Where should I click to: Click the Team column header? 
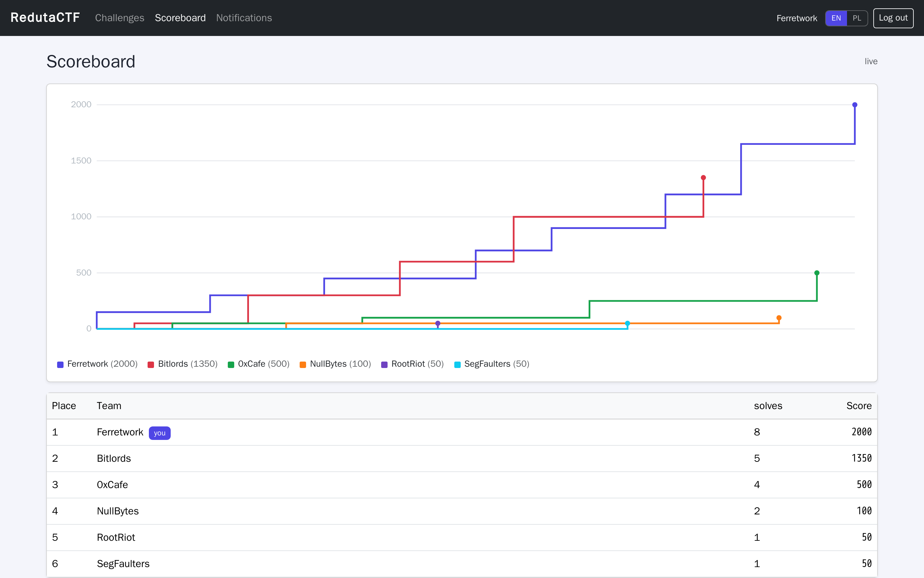109,406
